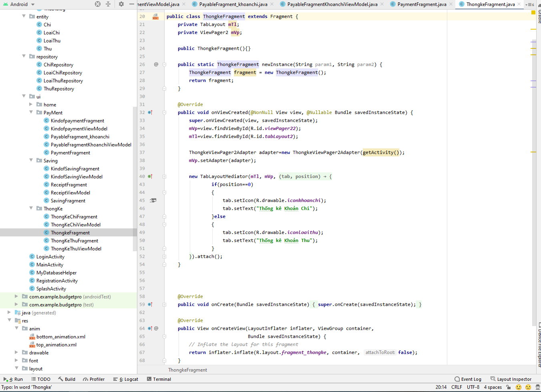Open the Event Log
Screen dimensions: 541x392
pyautogui.click(x=468, y=379)
